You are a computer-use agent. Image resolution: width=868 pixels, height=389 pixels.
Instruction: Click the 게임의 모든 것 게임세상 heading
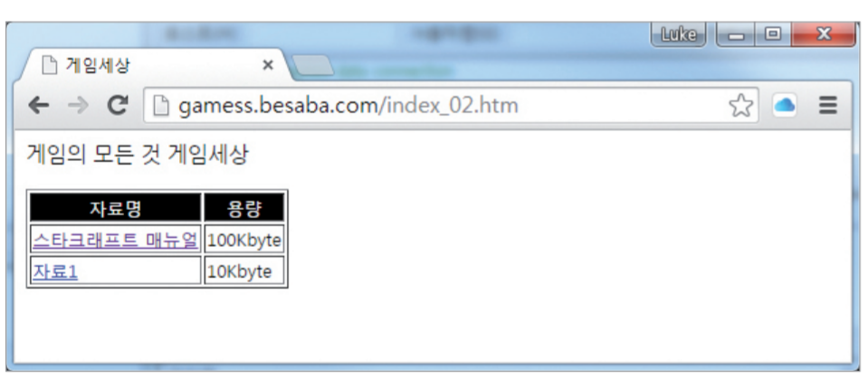click(138, 155)
